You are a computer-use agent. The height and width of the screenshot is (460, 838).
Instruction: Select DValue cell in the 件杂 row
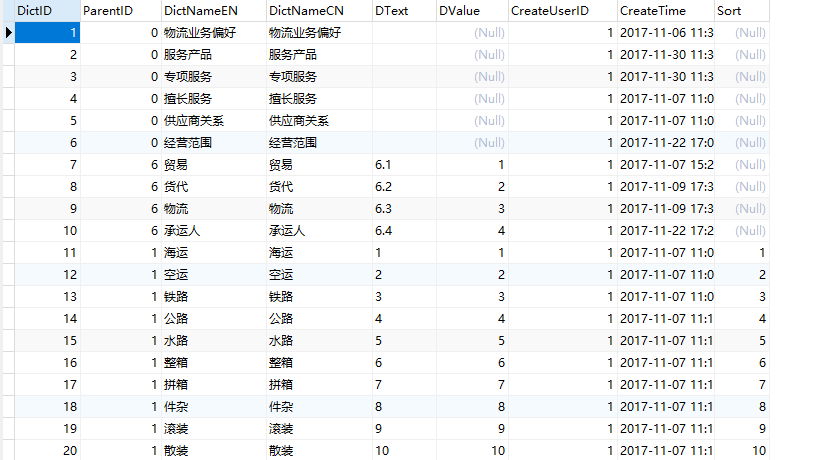click(x=472, y=407)
